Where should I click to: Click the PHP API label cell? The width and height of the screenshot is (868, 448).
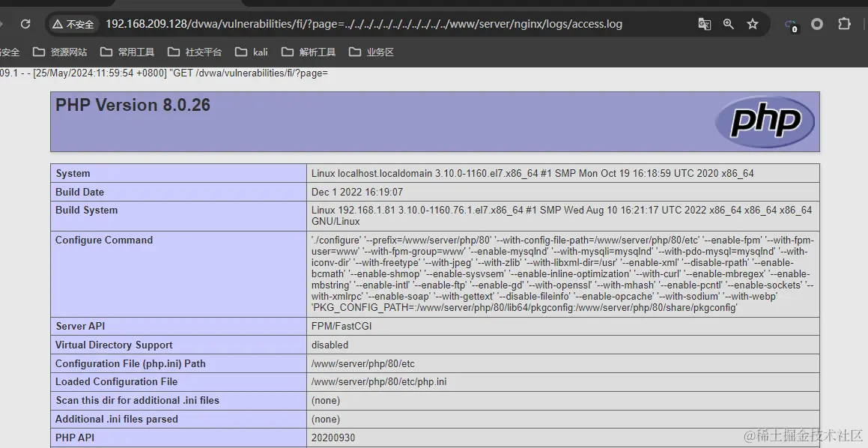[179, 438]
